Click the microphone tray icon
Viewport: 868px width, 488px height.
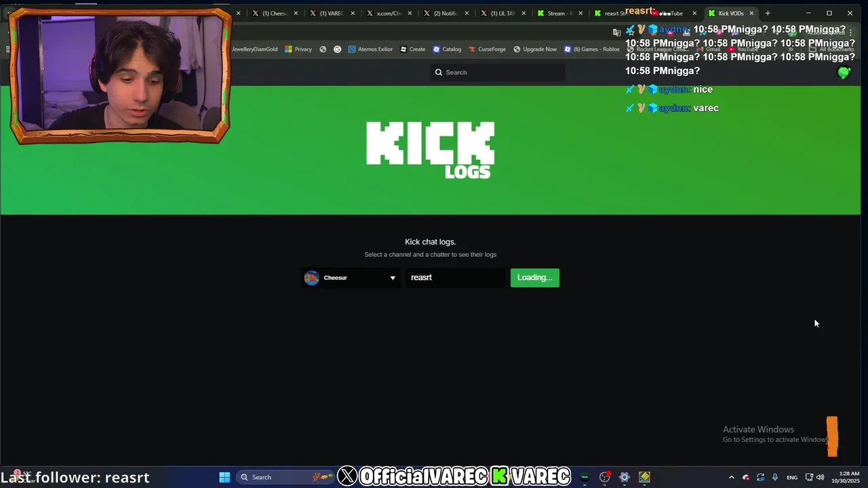[x=775, y=477]
